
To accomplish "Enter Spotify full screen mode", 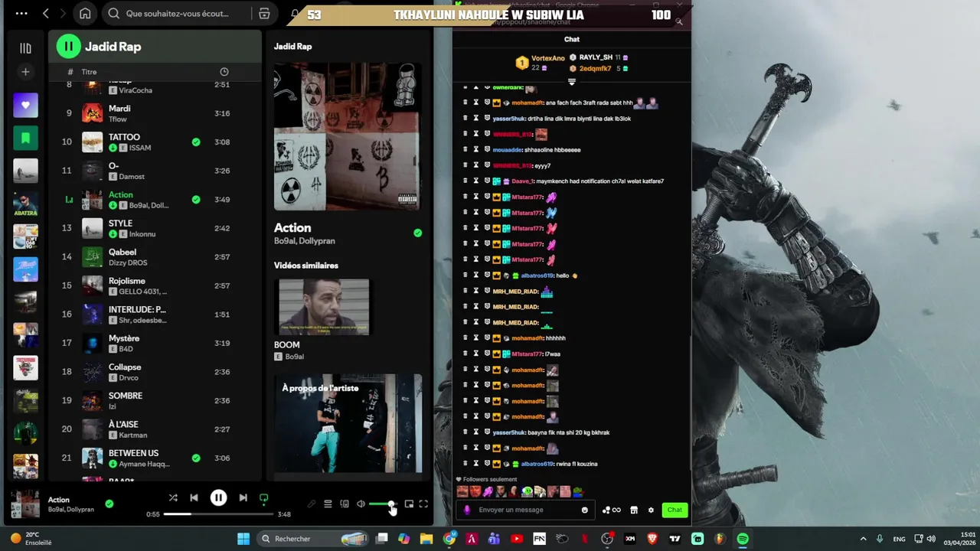I will [x=423, y=504].
